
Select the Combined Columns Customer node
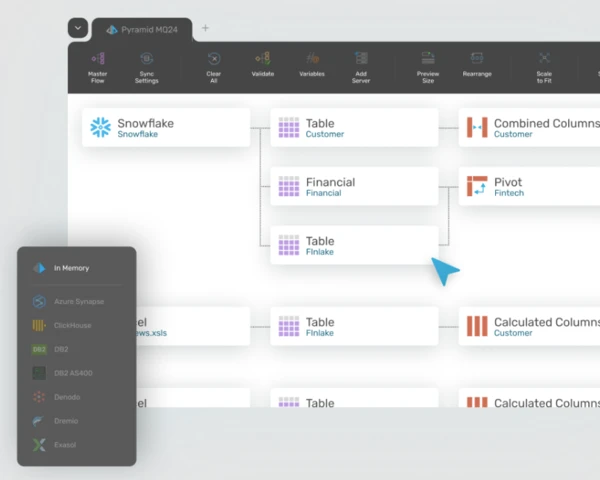point(529,127)
